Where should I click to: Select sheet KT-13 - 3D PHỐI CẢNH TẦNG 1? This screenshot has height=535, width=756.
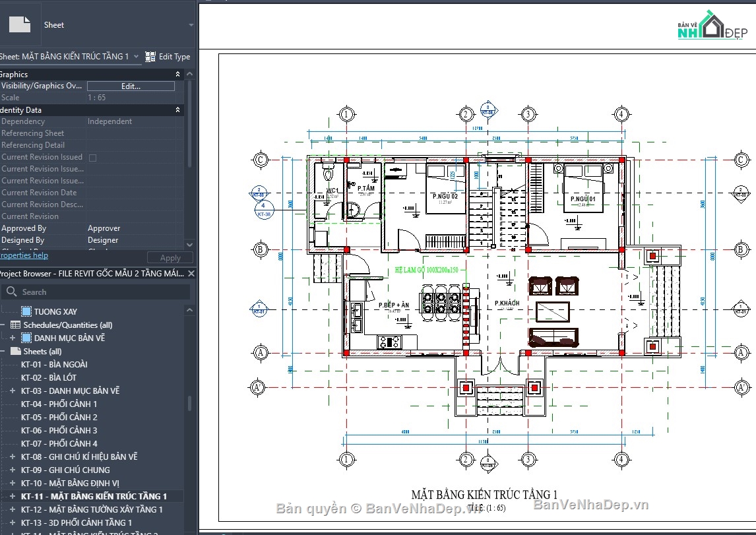76,522
